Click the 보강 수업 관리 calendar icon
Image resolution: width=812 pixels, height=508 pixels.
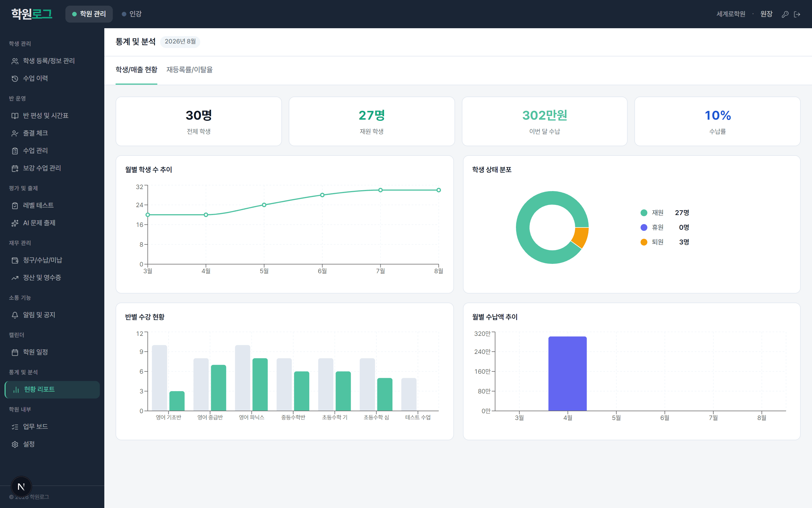pyautogui.click(x=15, y=168)
